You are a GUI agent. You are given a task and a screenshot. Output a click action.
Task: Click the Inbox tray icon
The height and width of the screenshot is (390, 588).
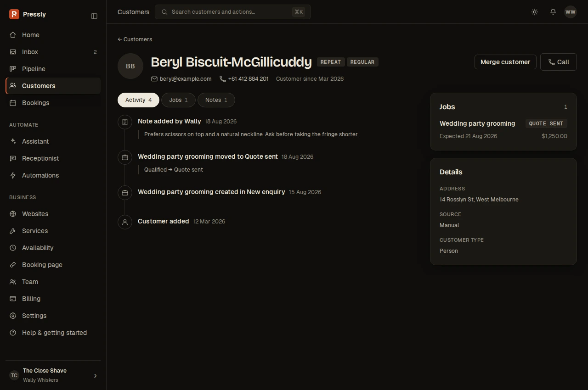[x=13, y=52]
